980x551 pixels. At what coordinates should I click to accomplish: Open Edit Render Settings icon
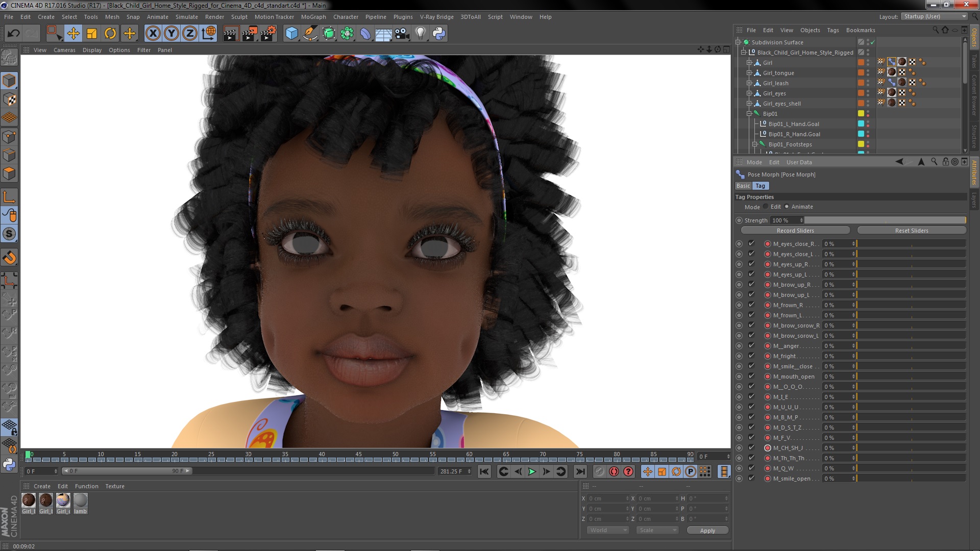click(268, 34)
